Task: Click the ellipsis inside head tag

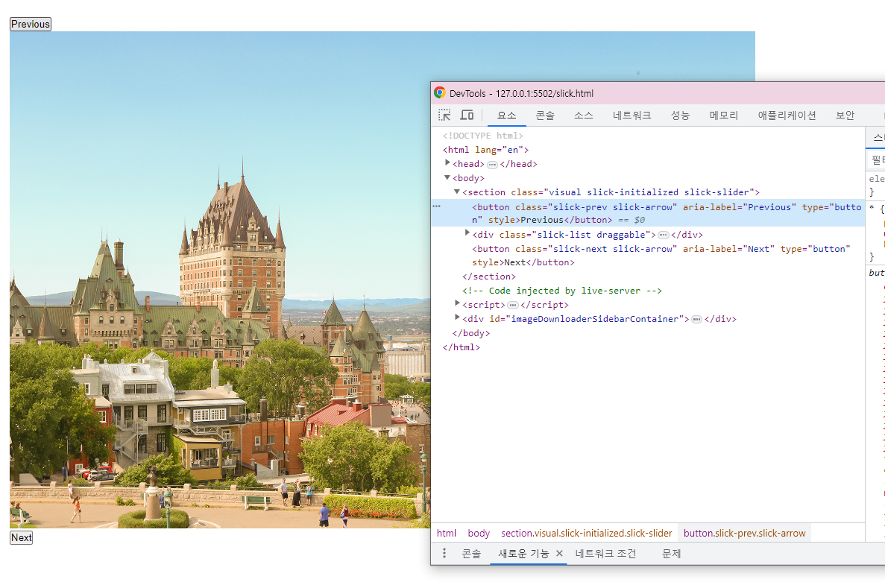Action: click(x=492, y=165)
